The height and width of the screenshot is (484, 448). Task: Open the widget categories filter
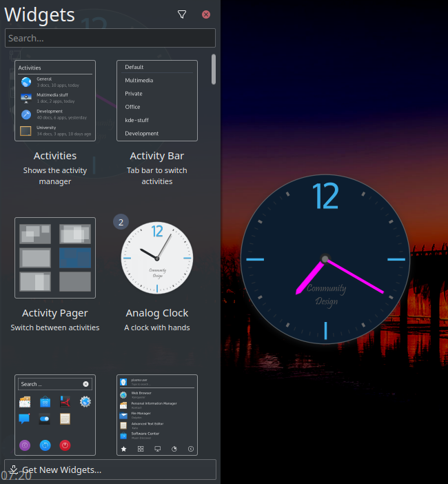[182, 14]
